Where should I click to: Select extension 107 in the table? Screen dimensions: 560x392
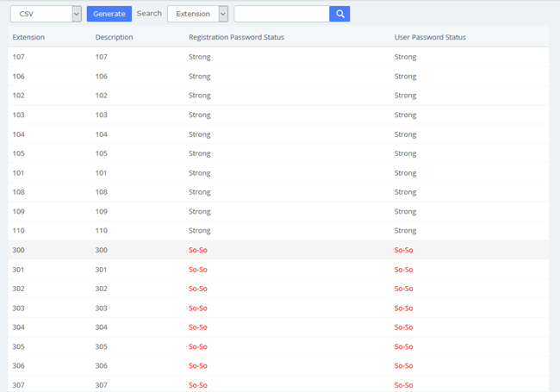pyautogui.click(x=19, y=57)
